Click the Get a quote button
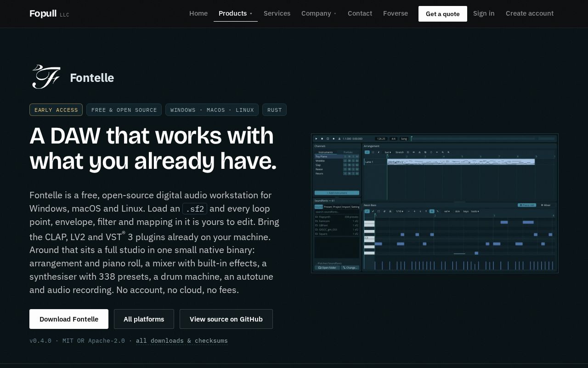This screenshot has height=368, width=588. coord(443,14)
